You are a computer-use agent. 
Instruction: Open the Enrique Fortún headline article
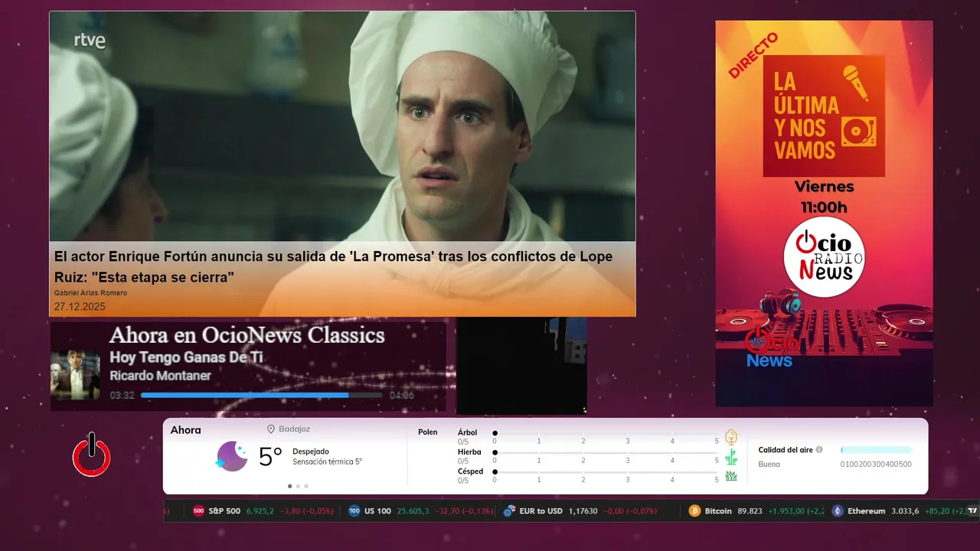333,267
